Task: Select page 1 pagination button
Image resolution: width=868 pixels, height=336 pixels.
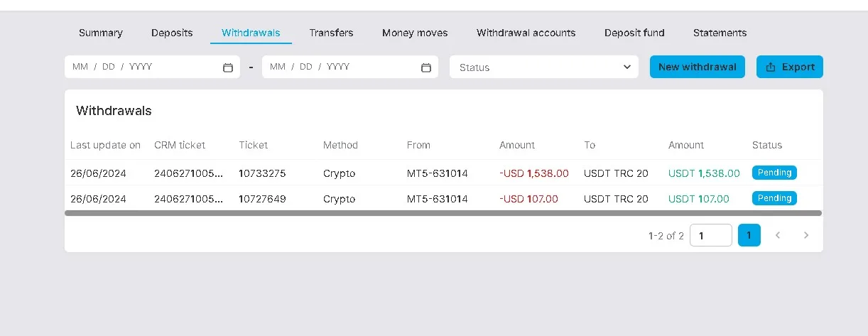Action: coord(749,235)
